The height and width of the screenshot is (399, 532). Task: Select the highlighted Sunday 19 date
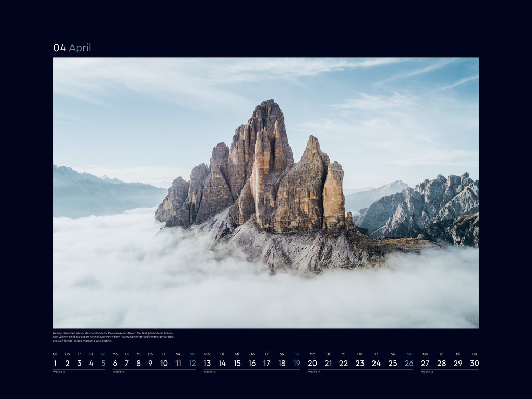pos(296,363)
